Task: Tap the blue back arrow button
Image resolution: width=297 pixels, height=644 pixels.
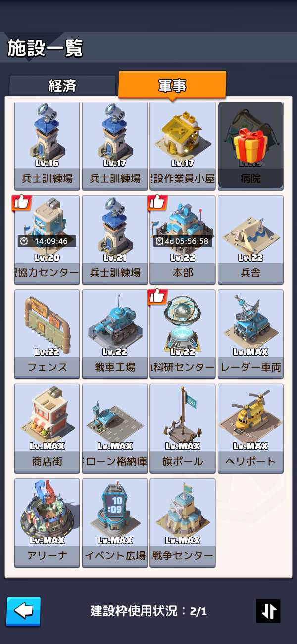Action: point(23,611)
